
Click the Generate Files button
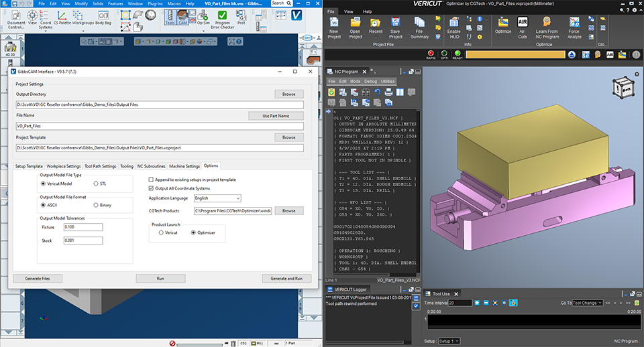pyautogui.click(x=38, y=279)
